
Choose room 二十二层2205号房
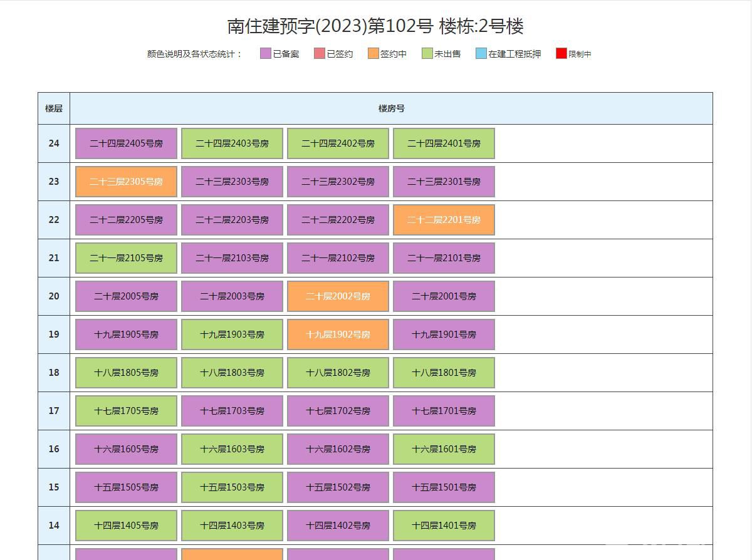pos(126,220)
